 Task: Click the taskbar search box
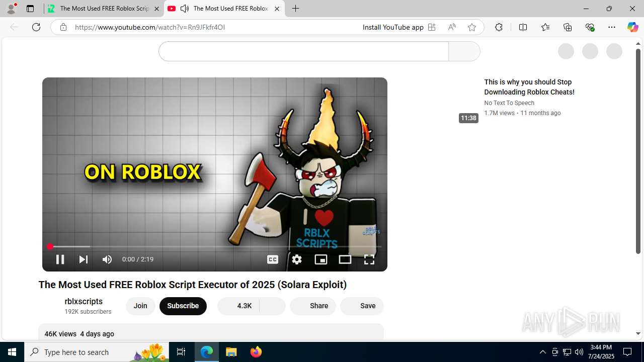[x=97, y=352]
